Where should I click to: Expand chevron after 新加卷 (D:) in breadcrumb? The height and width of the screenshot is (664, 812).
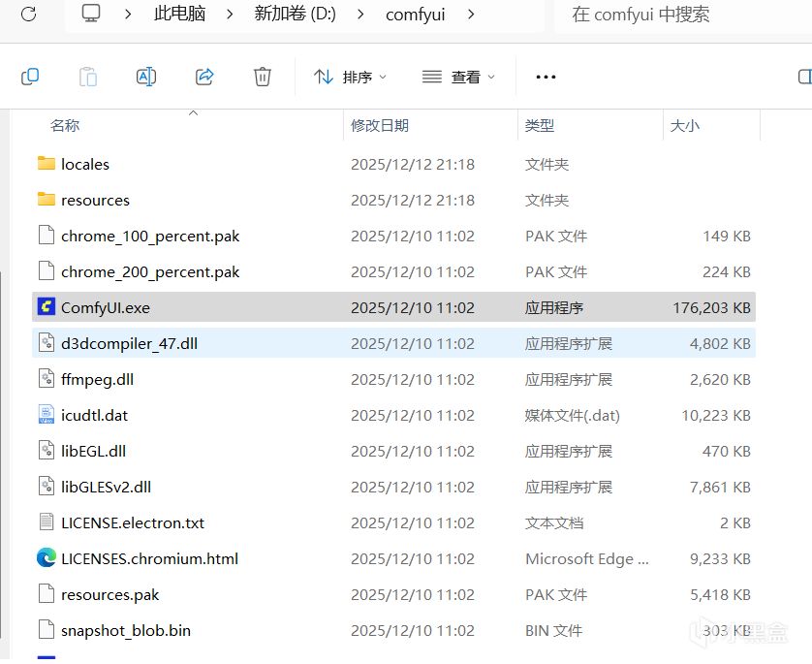(x=360, y=15)
